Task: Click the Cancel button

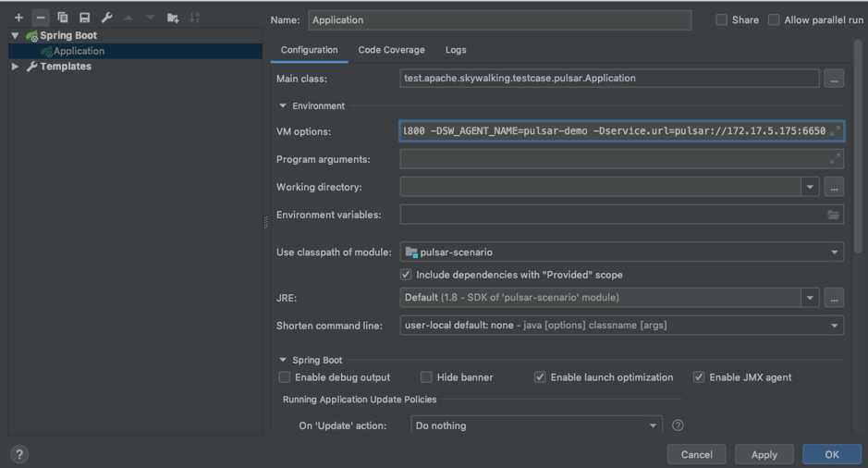Action: tap(696, 455)
